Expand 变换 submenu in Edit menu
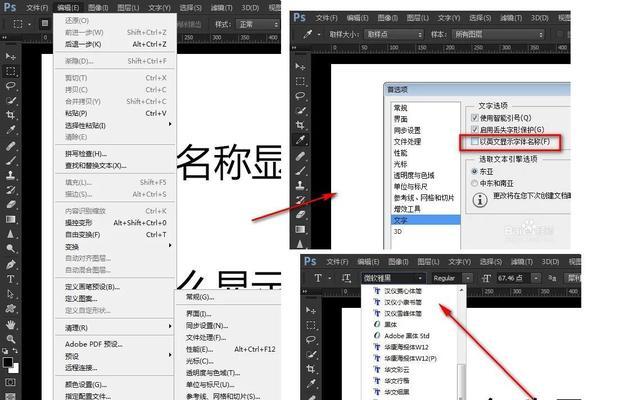This screenshot has width=624, height=400. (115, 246)
